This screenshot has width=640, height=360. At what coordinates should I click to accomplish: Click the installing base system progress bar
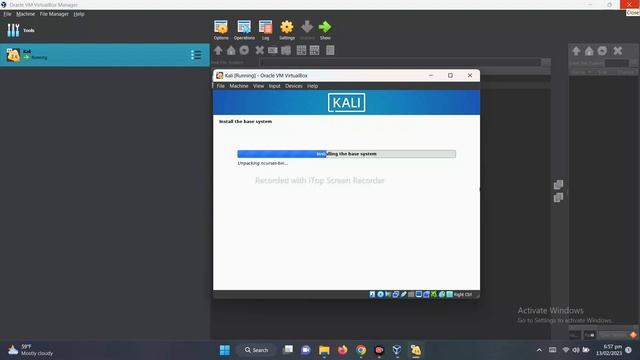pos(347,154)
